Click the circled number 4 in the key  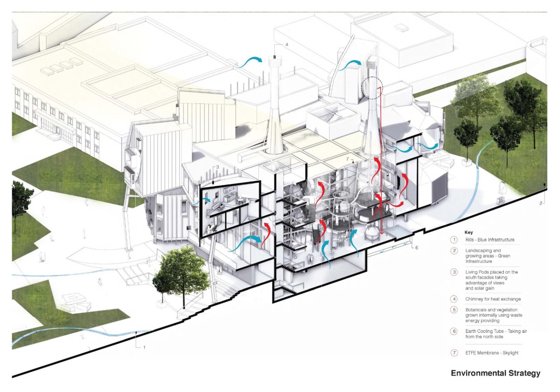[x=454, y=299]
